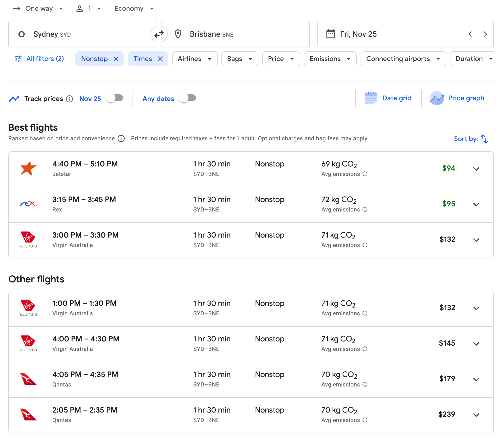Remove the Times filter chip
504x441 pixels.
click(x=160, y=59)
